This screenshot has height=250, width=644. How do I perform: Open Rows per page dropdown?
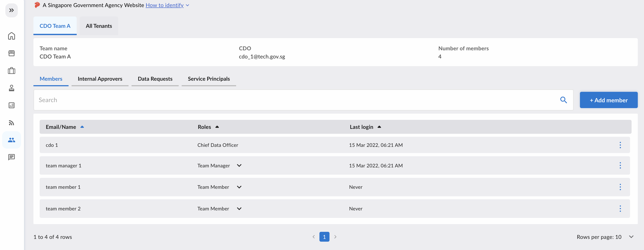point(631,237)
